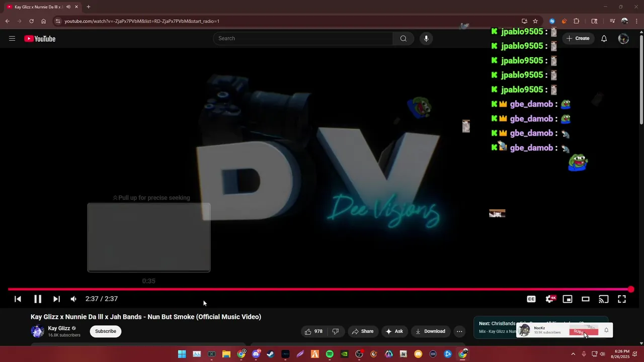Image resolution: width=644 pixels, height=362 pixels.
Task: Click the NocKz overlay bell icon
Action: coord(606,330)
